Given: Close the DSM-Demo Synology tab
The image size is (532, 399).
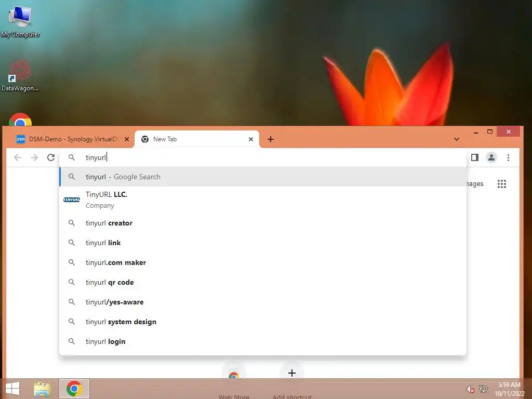Looking at the screenshot, I should point(127,139).
